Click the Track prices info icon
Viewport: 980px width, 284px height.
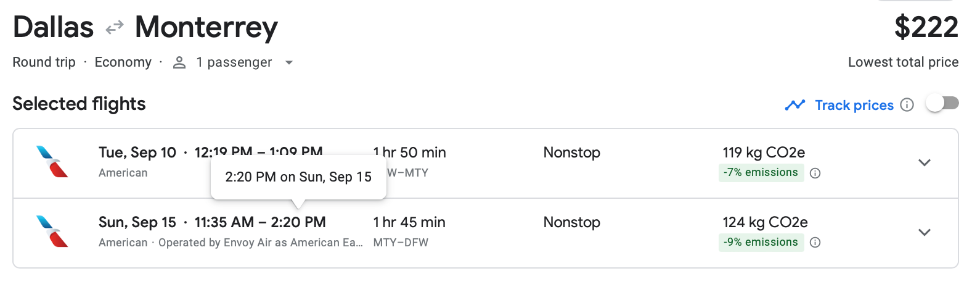click(907, 104)
